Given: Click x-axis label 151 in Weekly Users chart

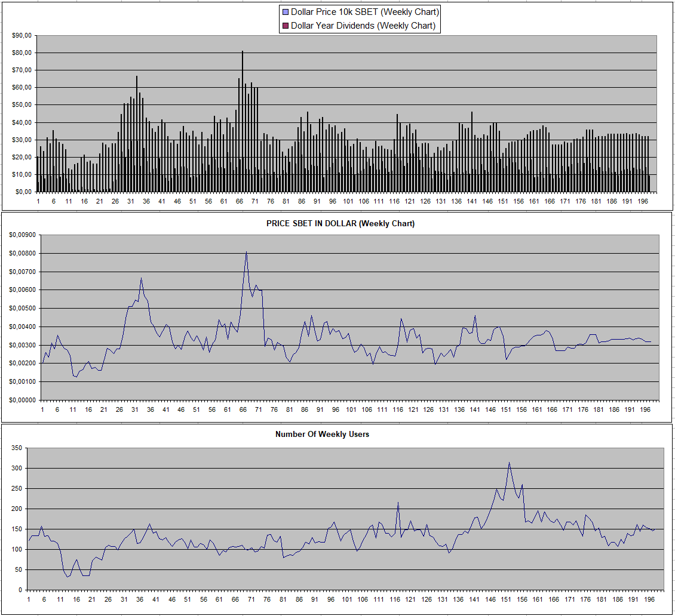Looking at the screenshot, I should coord(507,599).
